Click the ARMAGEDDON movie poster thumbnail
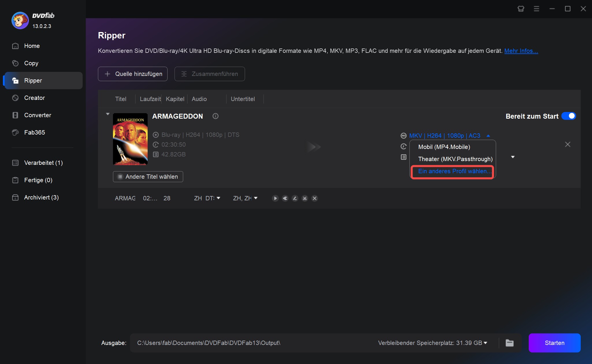This screenshot has width=592, height=364. [130, 139]
